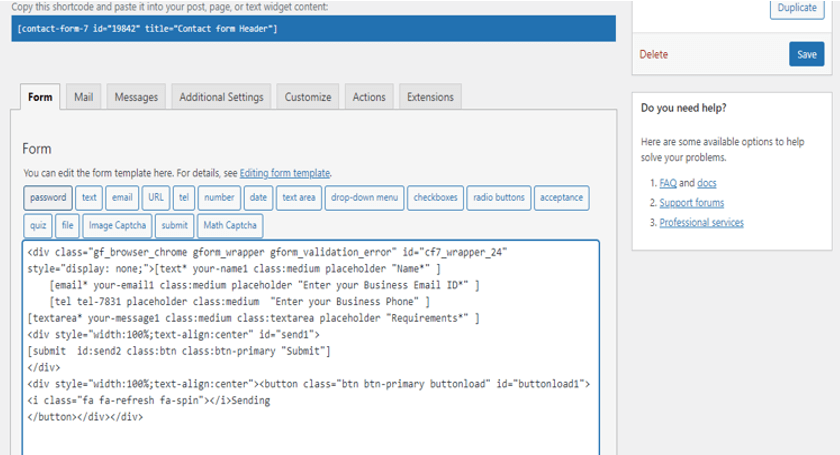The height and width of the screenshot is (455, 840).
Task: Add a Math Captcha tag
Action: [229, 225]
